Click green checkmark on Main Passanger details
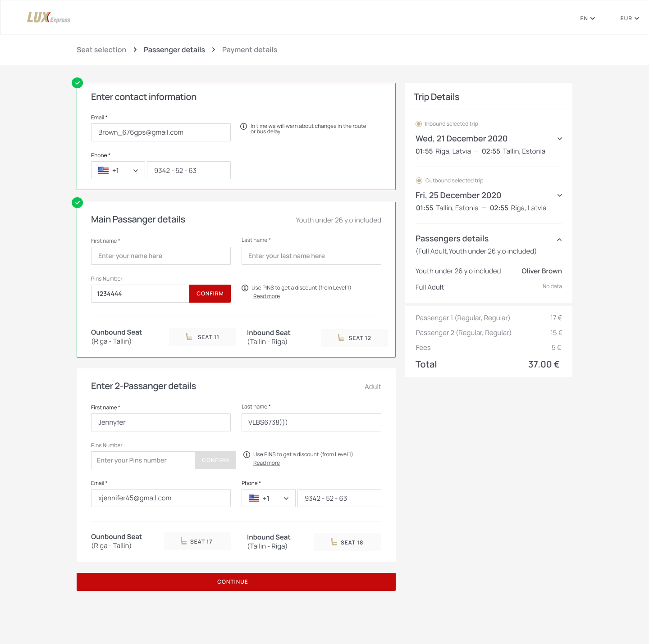Image resolution: width=649 pixels, height=644 pixels. (78, 203)
